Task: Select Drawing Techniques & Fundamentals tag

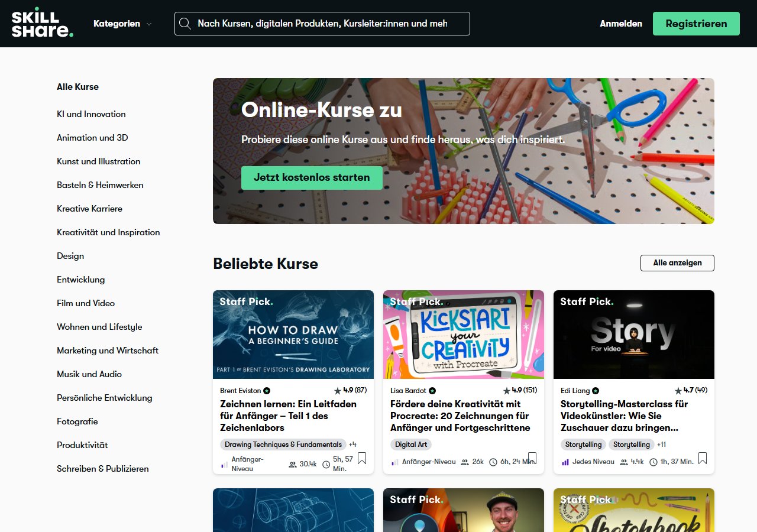Action: pos(283,445)
